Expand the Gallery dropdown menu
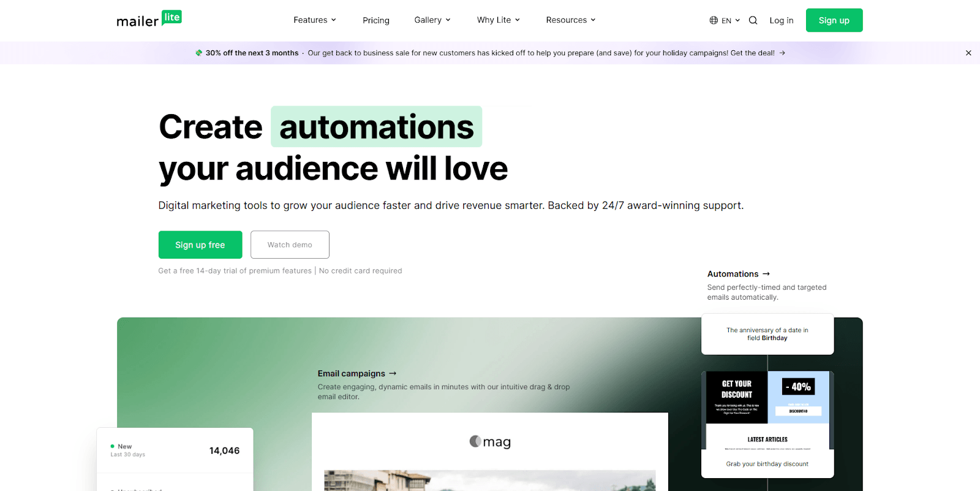 tap(432, 20)
